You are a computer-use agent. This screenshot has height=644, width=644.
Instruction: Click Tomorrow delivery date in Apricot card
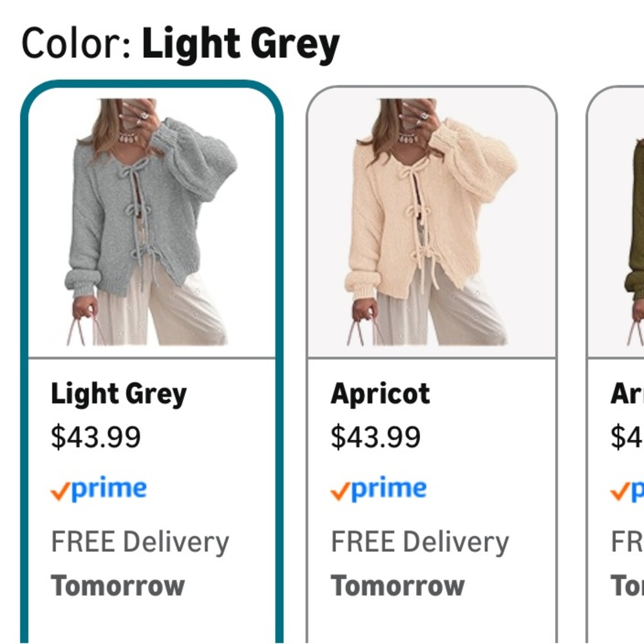[398, 585]
